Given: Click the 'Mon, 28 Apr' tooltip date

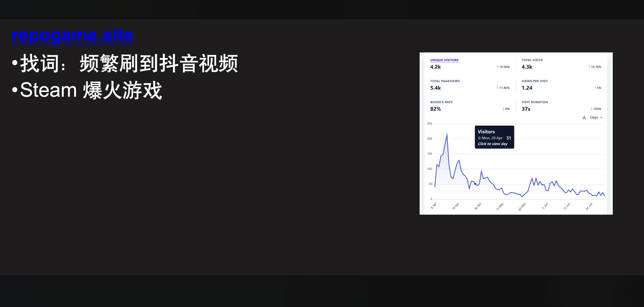Looking at the screenshot, I should coord(492,138).
